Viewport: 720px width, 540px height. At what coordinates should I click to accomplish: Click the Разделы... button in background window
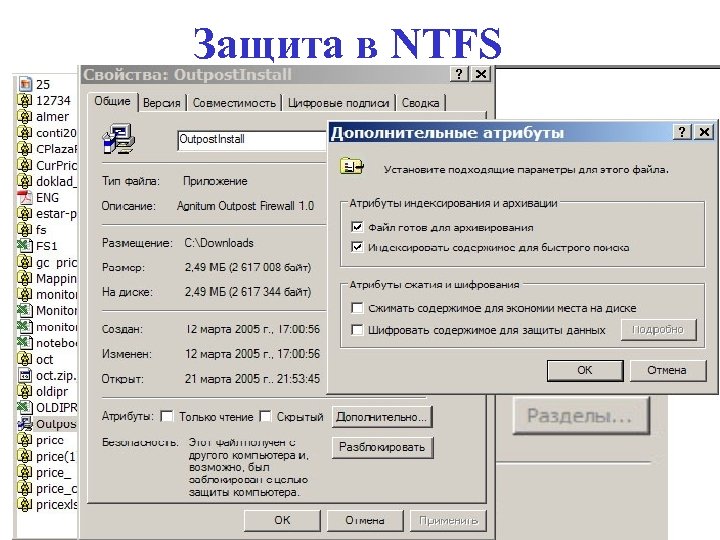pos(580,416)
